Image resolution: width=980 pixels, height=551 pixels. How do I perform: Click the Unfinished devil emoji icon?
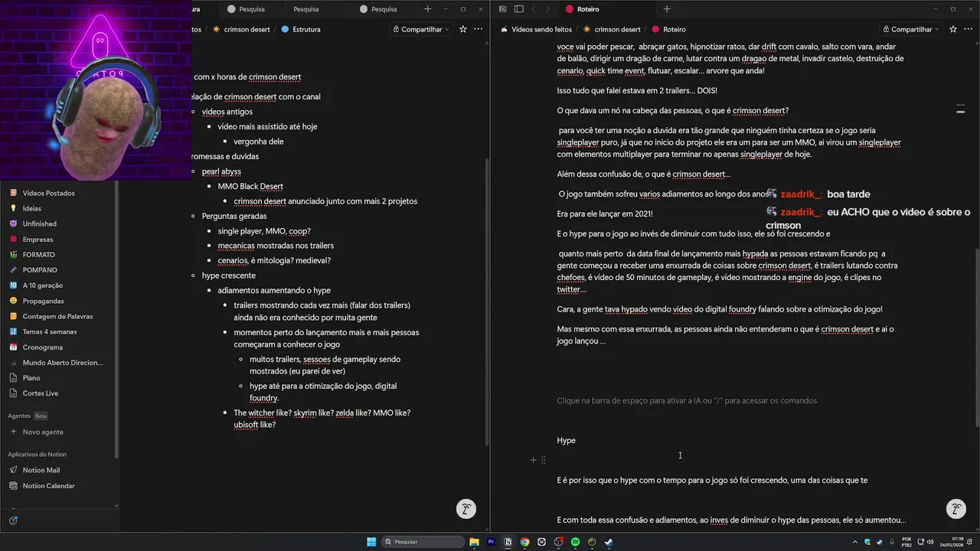point(13,223)
